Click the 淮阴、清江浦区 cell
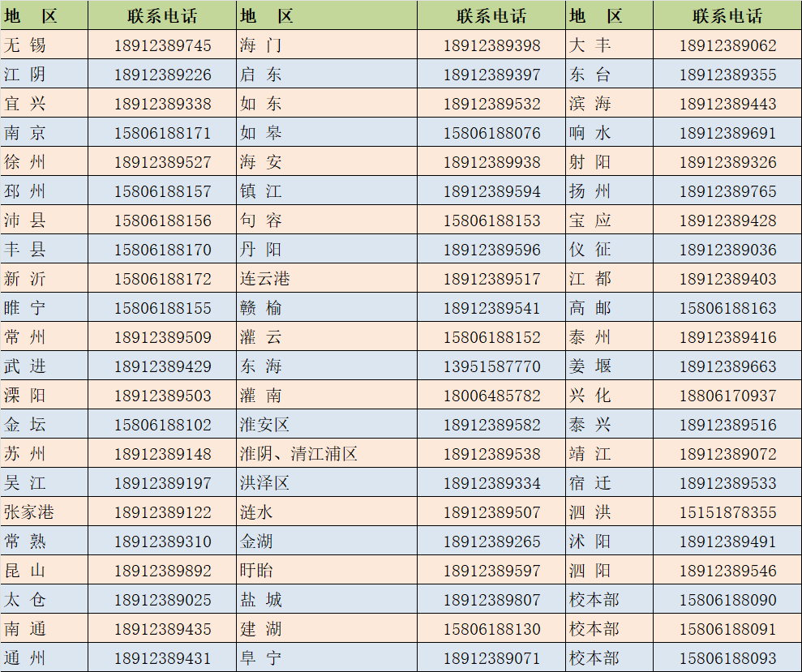Viewport: 802px width, 672px height. pos(298,454)
